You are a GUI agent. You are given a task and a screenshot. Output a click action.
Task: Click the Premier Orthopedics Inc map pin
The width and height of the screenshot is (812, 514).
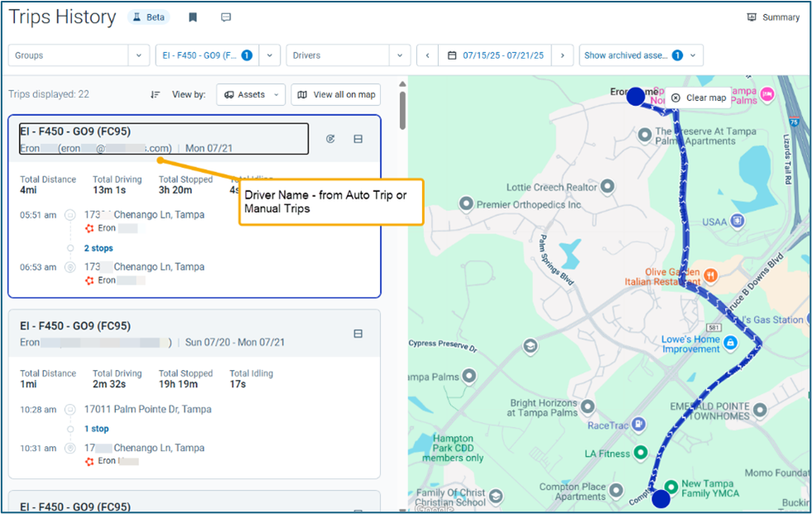pos(466,204)
